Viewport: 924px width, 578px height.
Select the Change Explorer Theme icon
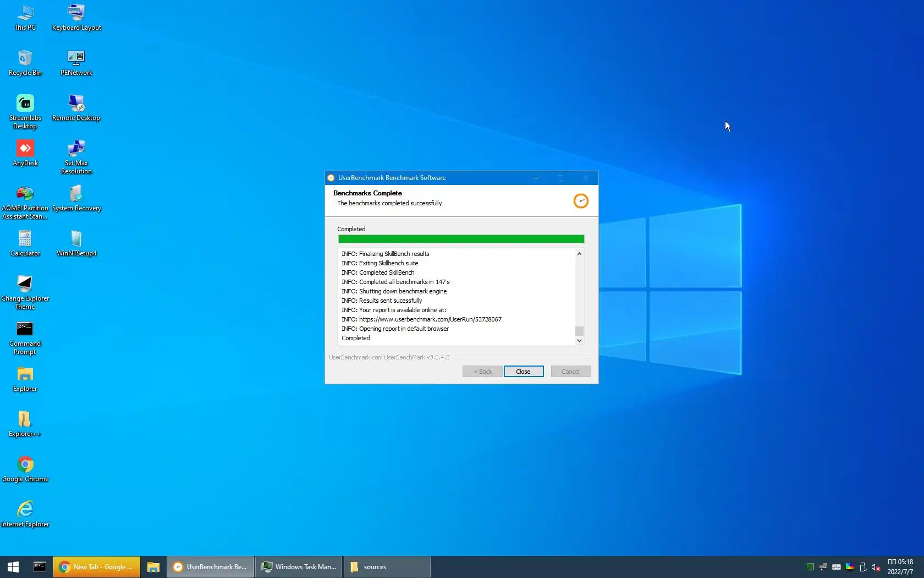click(x=25, y=292)
